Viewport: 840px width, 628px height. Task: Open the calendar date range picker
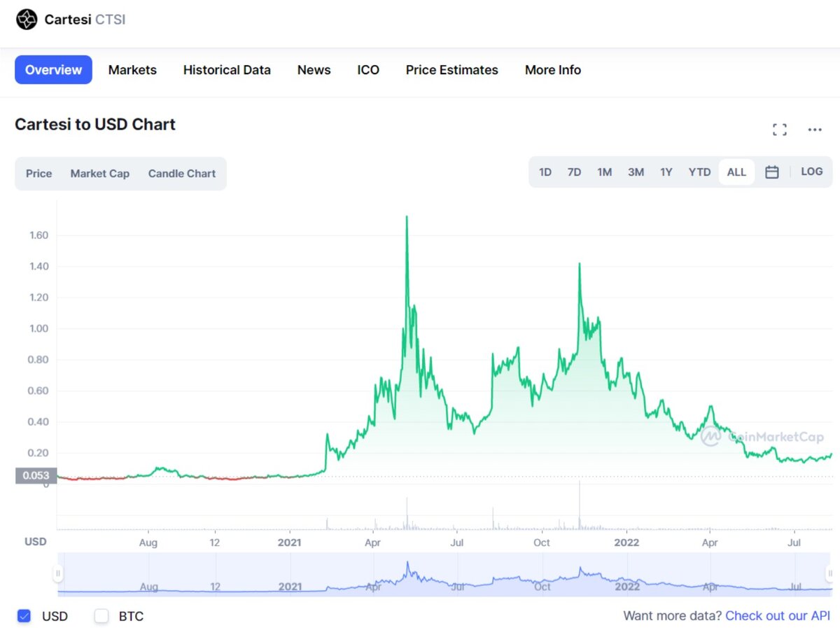(x=771, y=172)
